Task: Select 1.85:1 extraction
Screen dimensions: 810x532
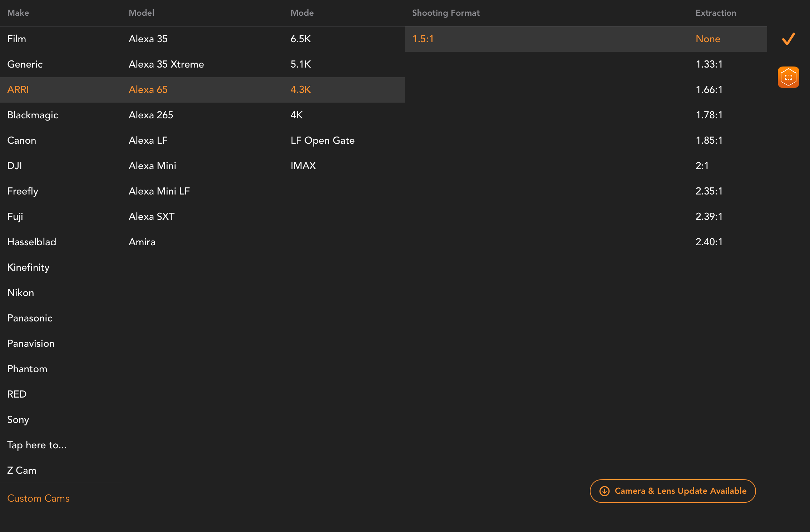Action: (x=728, y=141)
